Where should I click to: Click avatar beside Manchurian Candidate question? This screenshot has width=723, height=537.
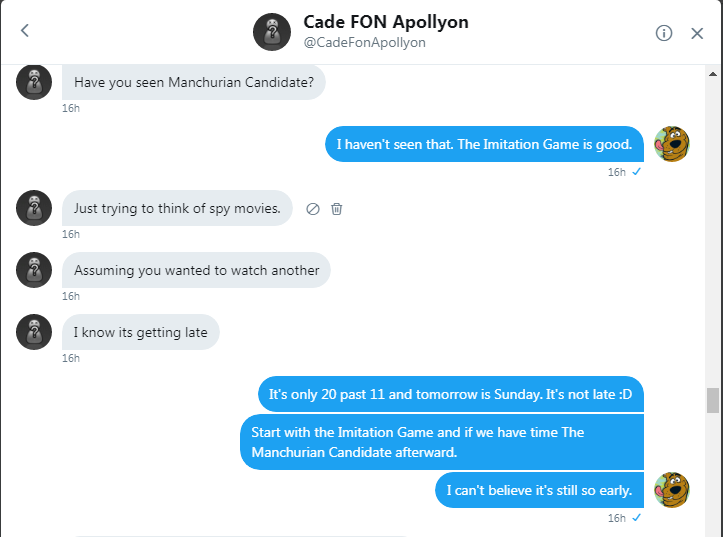point(34,82)
